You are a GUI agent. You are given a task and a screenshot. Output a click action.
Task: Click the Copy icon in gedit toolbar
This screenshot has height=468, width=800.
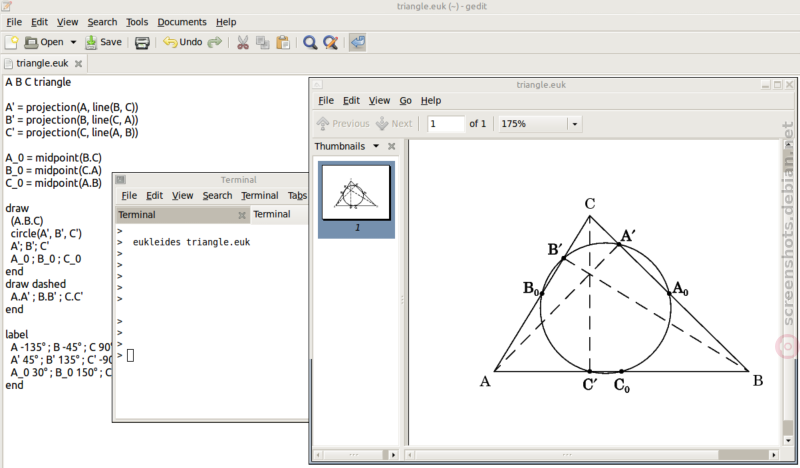263,42
